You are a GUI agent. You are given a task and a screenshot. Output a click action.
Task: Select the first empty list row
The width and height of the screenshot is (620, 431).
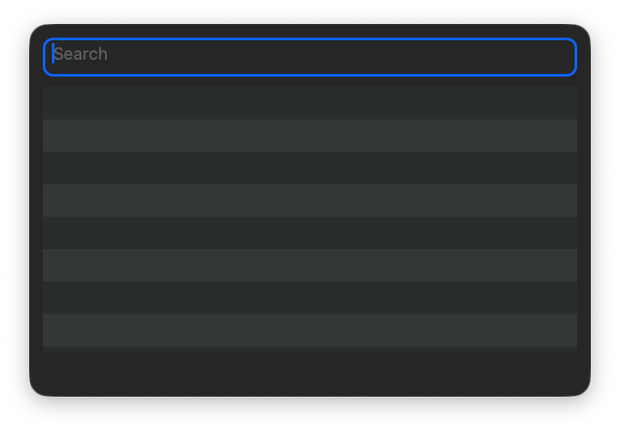(x=310, y=103)
